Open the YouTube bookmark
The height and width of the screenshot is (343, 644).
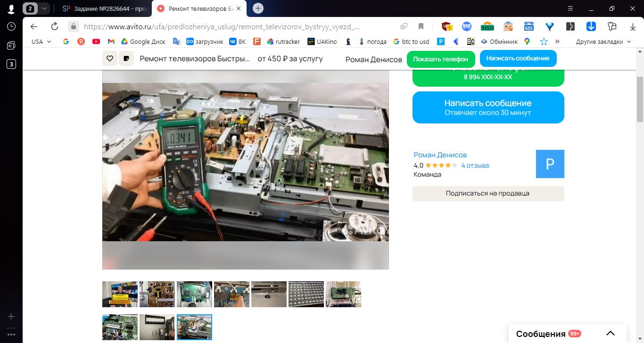click(x=96, y=41)
